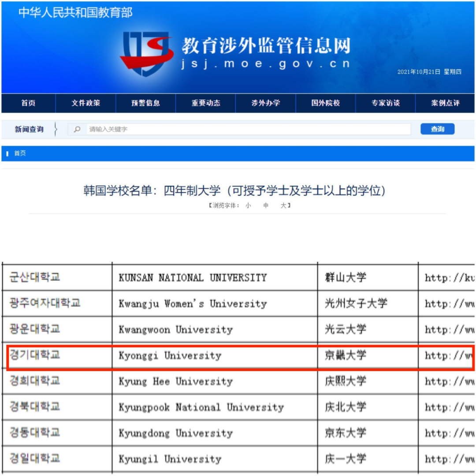476x476 pixels.
Task: Open the 首页 navigation menu item
Action: pyautogui.click(x=29, y=103)
